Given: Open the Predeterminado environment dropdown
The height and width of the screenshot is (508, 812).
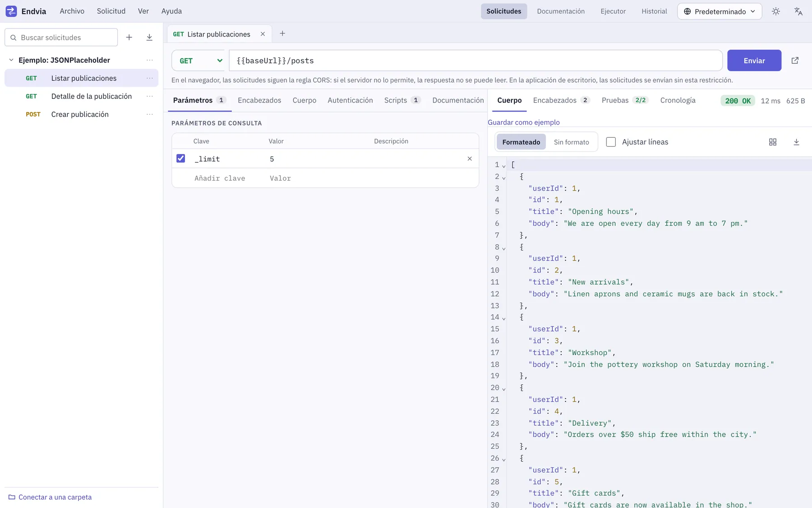Looking at the screenshot, I should point(720,11).
